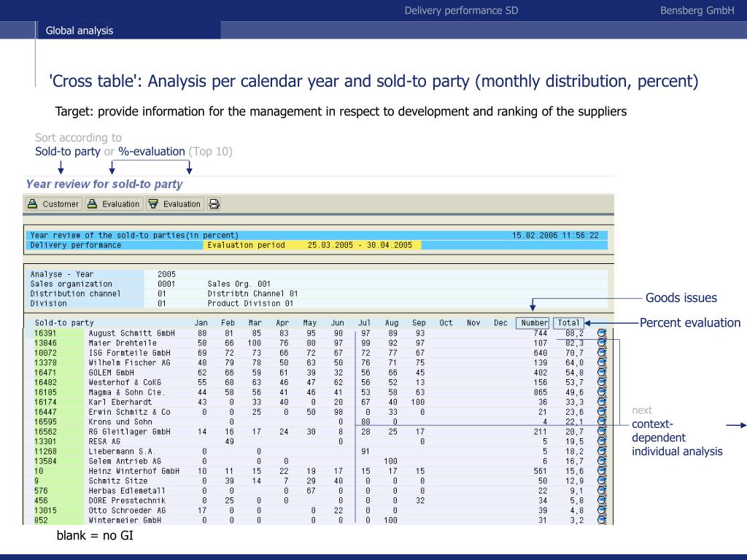The width and height of the screenshot is (747, 560).
Task: Click number value 865 for Magma & Sohn
Action: 541,392
